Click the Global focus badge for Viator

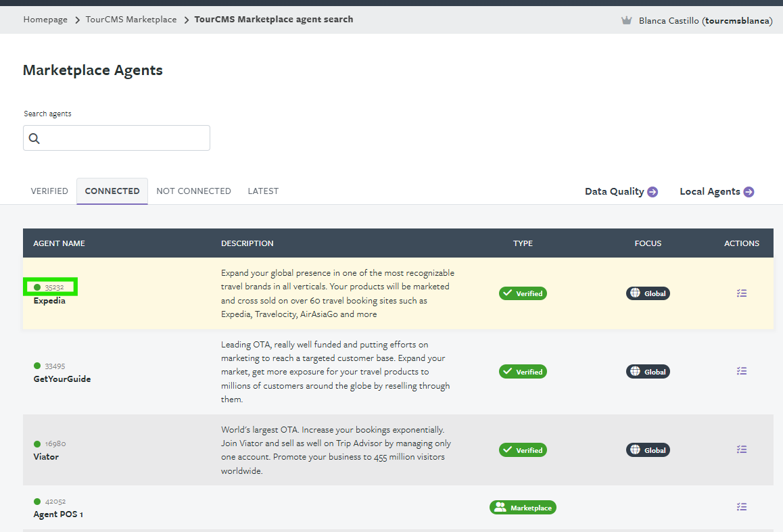pos(648,450)
